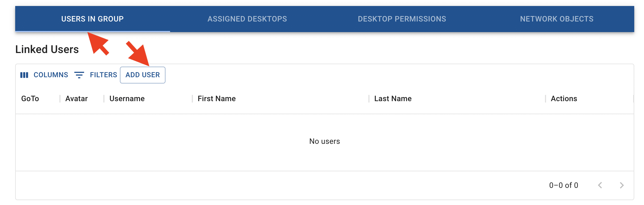Click the No users message
The height and width of the screenshot is (205, 644).
[325, 141]
